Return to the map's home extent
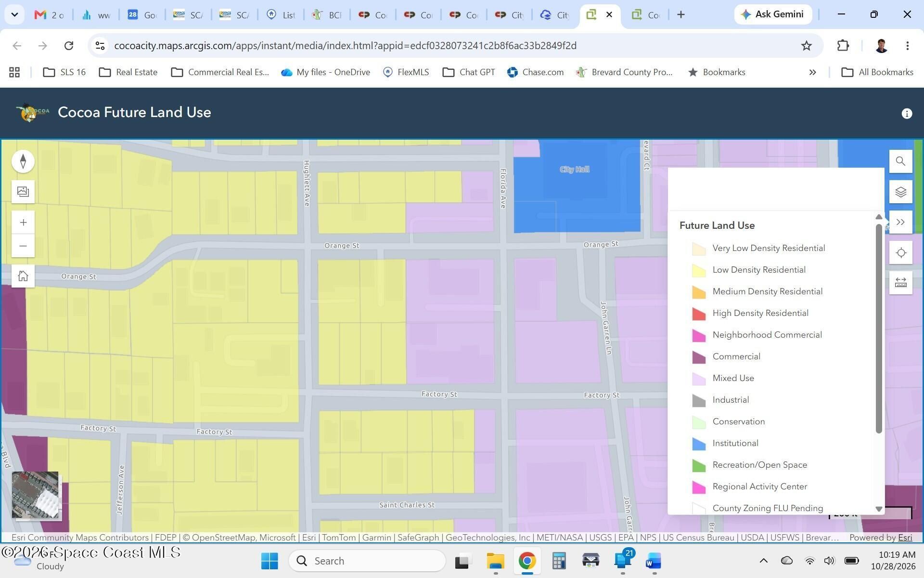The height and width of the screenshot is (578, 924). 23,276
